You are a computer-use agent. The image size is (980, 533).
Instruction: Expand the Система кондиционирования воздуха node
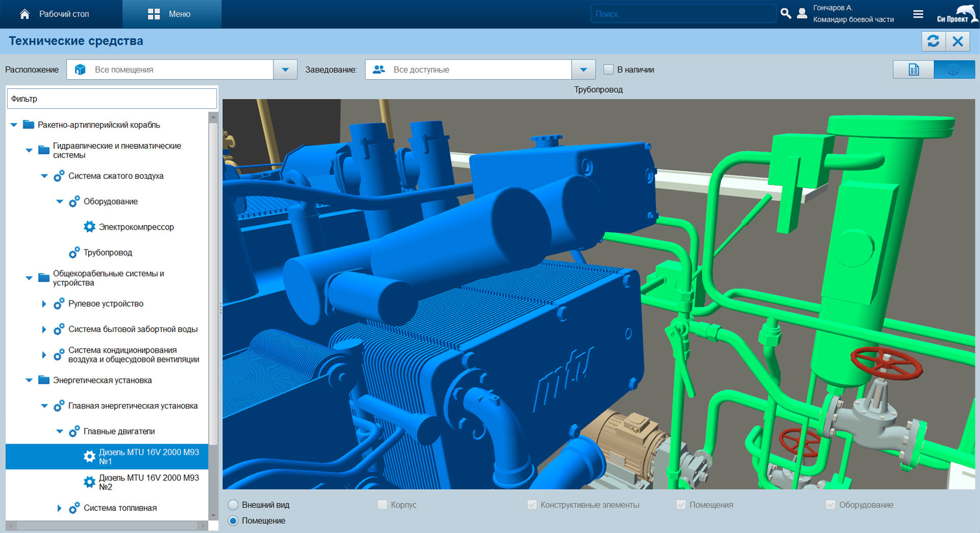pyautogui.click(x=44, y=355)
